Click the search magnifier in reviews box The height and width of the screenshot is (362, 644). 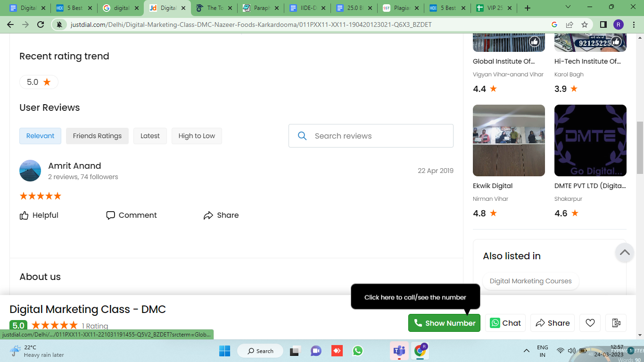pyautogui.click(x=303, y=136)
